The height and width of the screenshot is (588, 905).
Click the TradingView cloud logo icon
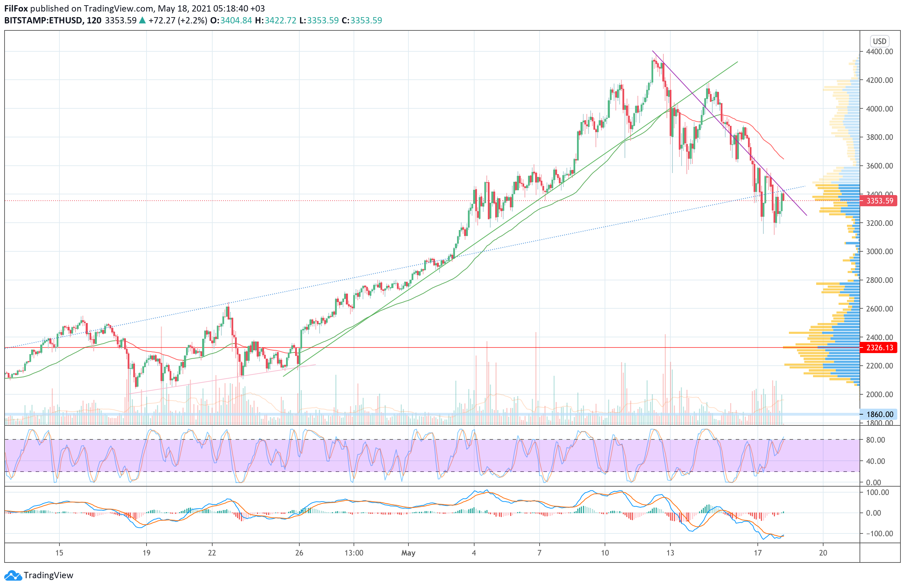(14, 575)
